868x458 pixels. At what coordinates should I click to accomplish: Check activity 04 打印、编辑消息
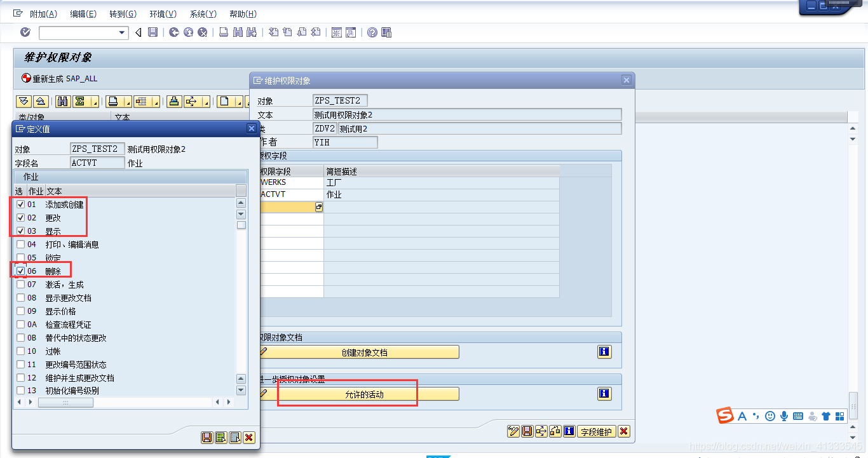tap(21, 245)
